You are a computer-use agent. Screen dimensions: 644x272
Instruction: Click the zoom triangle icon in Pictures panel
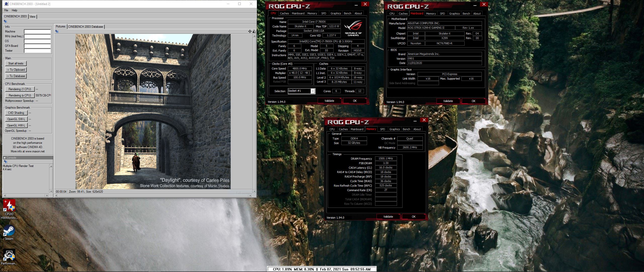click(x=254, y=31)
